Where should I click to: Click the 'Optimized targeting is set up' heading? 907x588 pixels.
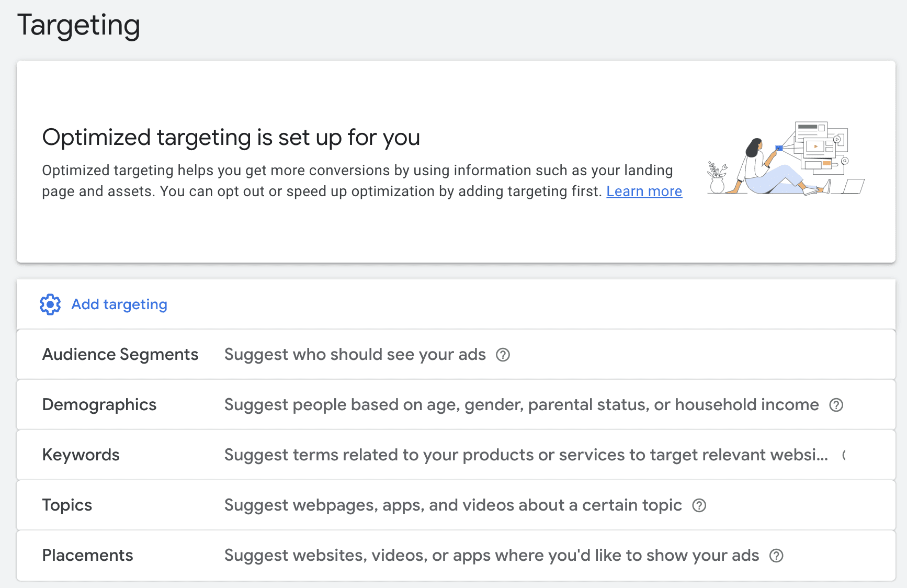tap(231, 138)
